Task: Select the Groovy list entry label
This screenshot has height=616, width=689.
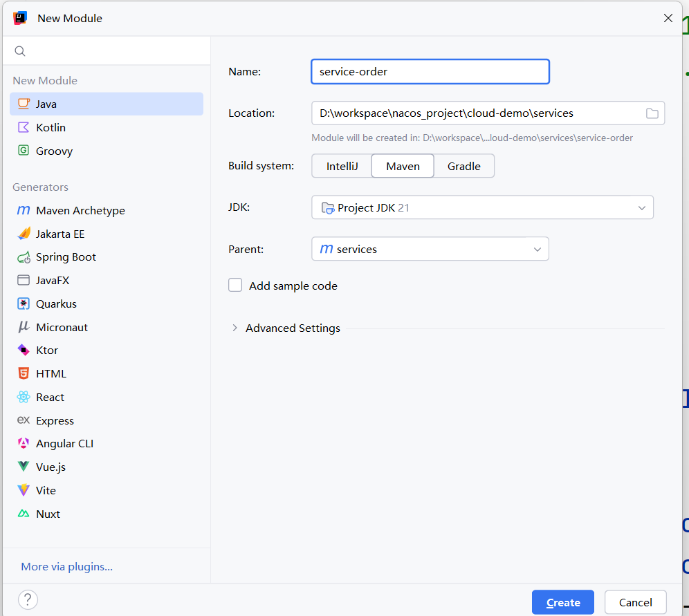Action: (54, 151)
